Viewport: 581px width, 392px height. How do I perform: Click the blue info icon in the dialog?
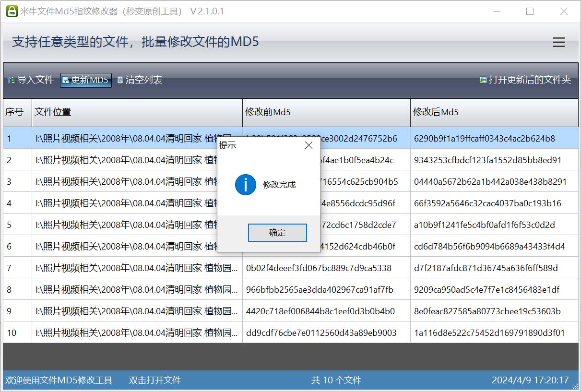245,184
